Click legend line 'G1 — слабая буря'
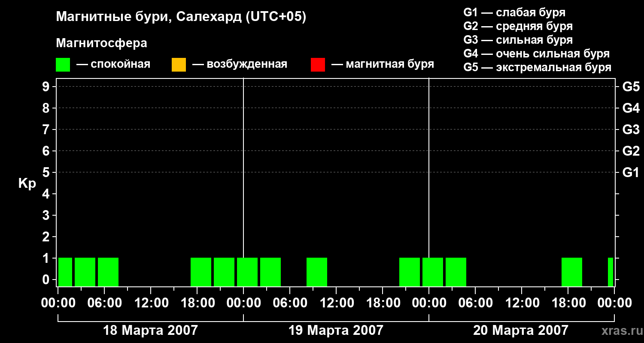 tap(514, 12)
